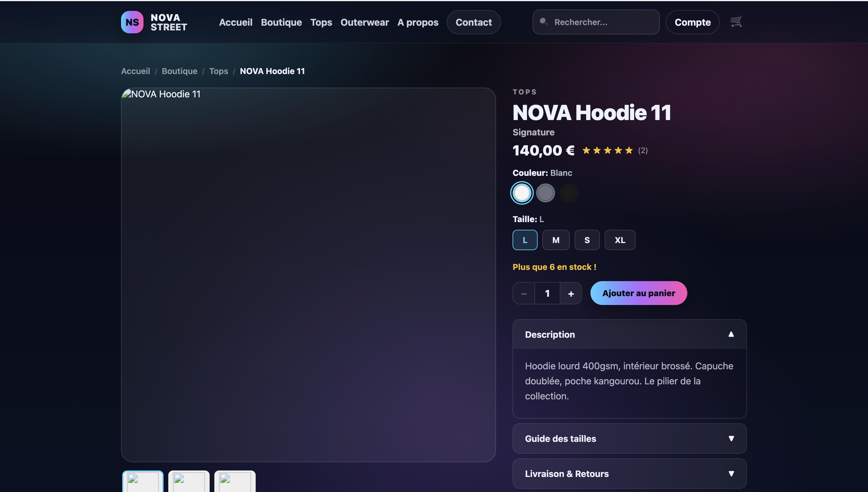This screenshot has width=868, height=492.
Task: Open the Compte button
Action: coord(692,22)
